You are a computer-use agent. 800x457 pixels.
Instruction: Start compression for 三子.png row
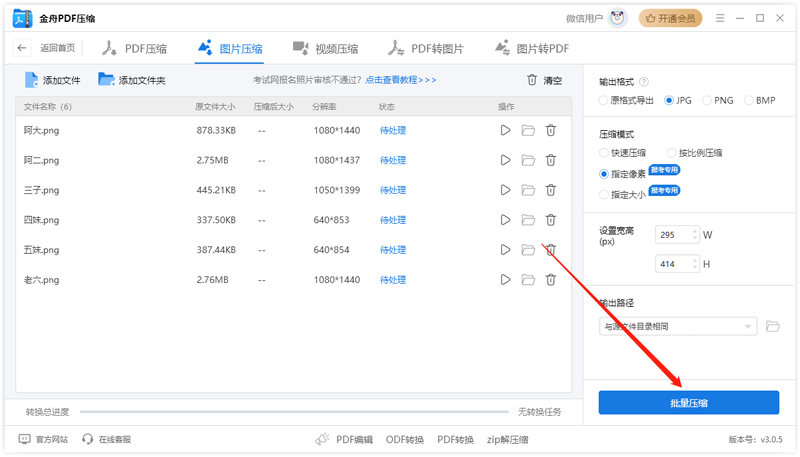pyautogui.click(x=505, y=190)
